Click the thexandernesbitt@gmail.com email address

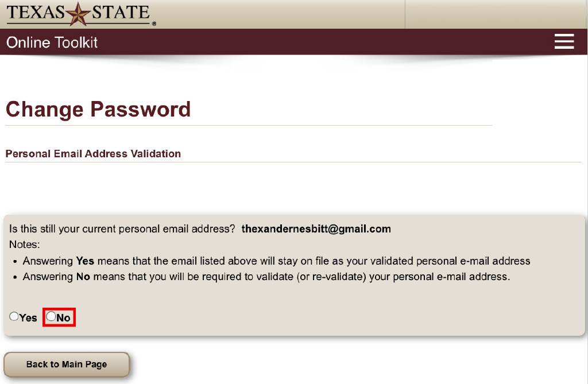point(316,229)
